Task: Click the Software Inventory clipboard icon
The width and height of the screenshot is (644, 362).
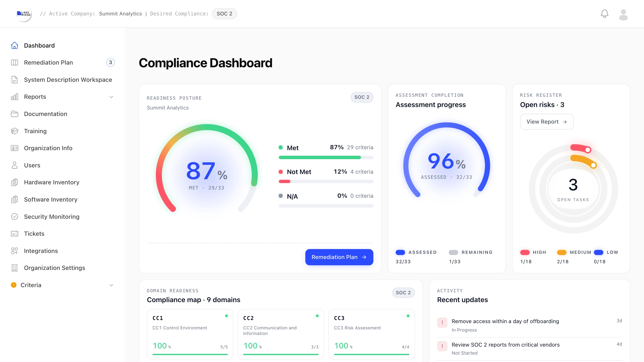Action: point(15,199)
